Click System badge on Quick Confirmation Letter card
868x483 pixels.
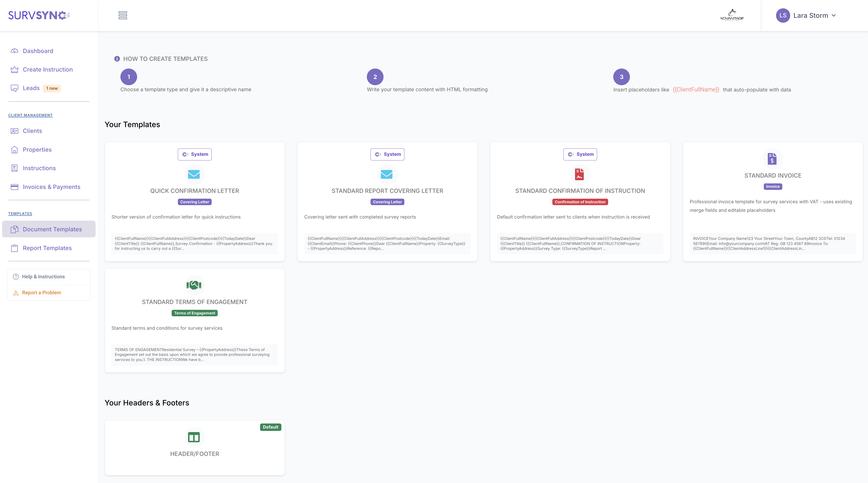click(195, 154)
